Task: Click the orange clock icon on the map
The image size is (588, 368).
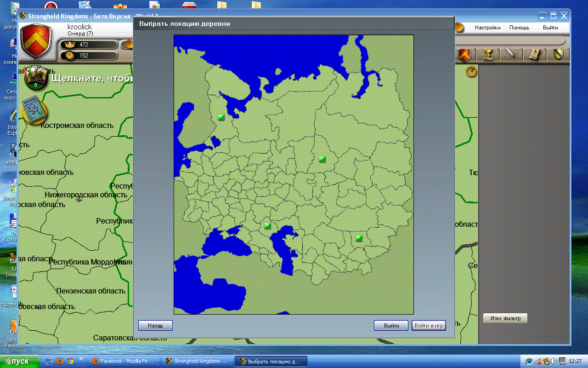Action: (471, 71)
